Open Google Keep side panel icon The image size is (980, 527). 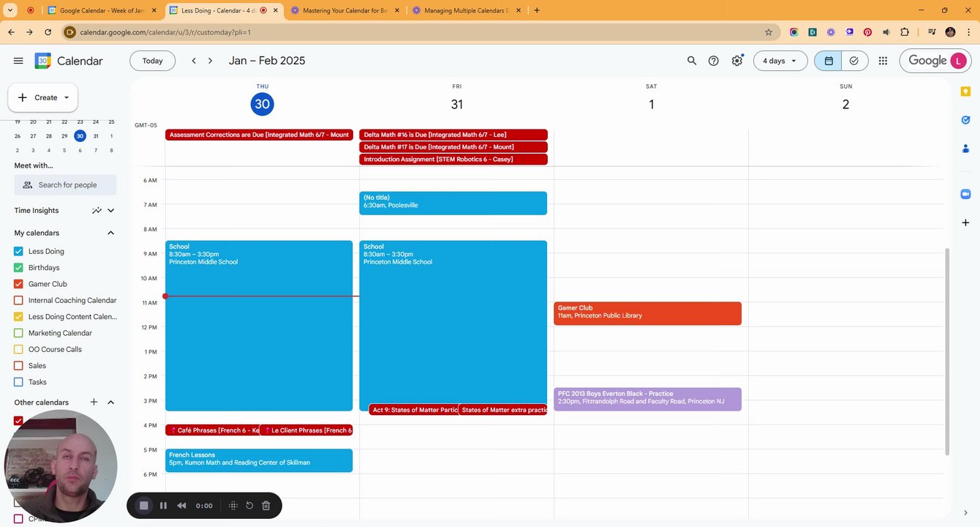[x=965, y=91]
